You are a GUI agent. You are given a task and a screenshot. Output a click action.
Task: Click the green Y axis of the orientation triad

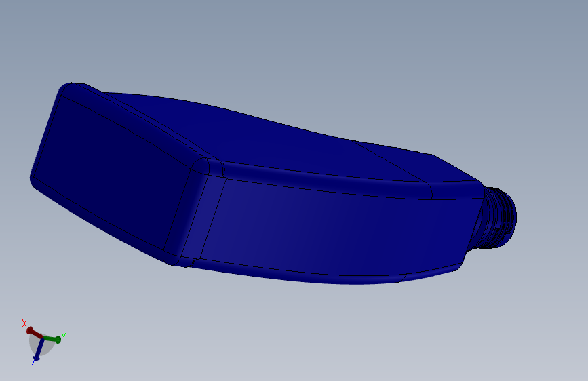click(x=52, y=340)
